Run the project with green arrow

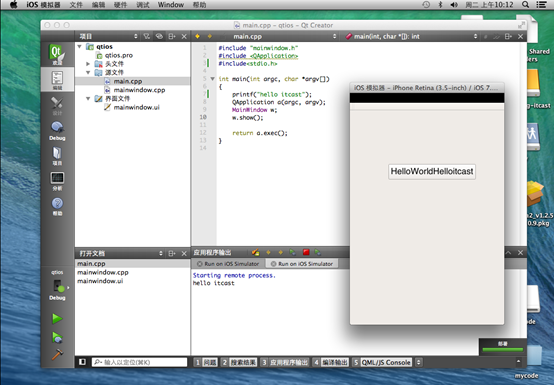[x=57, y=319]
